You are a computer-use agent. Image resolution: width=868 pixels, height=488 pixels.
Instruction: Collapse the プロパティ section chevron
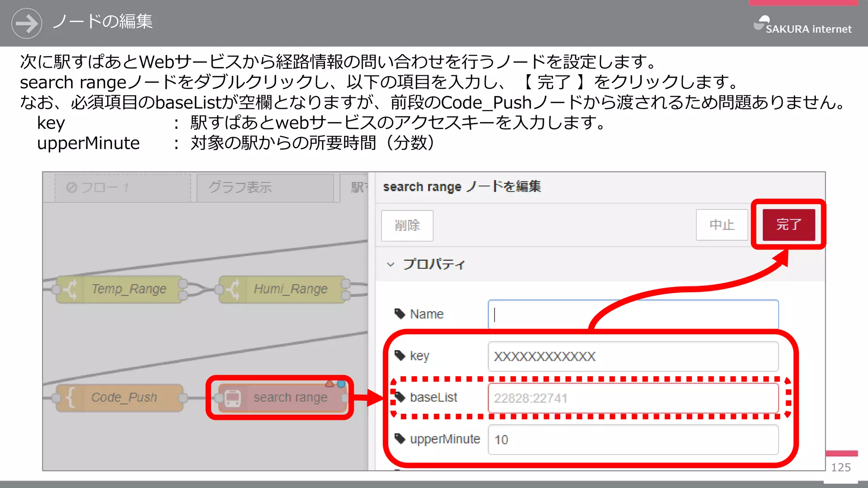(x=390, y=264)
